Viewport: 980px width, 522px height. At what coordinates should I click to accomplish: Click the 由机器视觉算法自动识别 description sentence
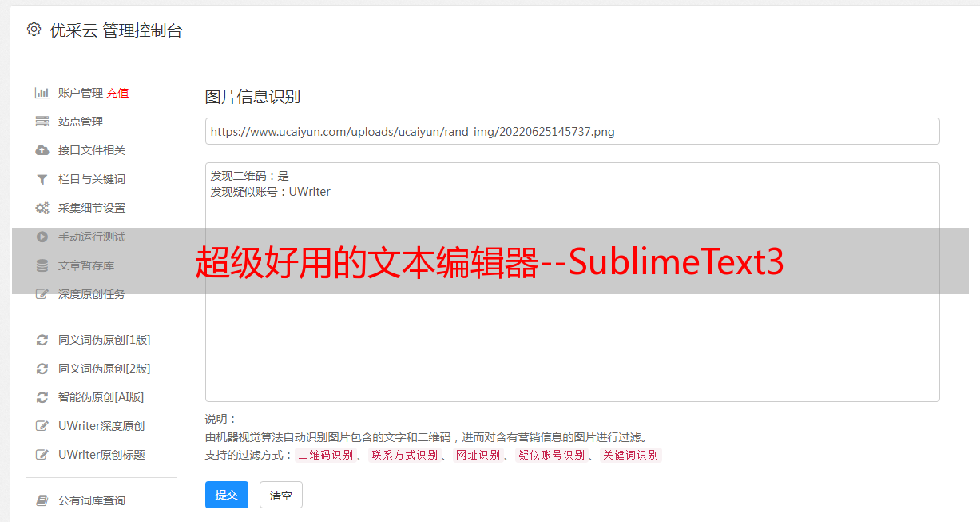point(426,437)
